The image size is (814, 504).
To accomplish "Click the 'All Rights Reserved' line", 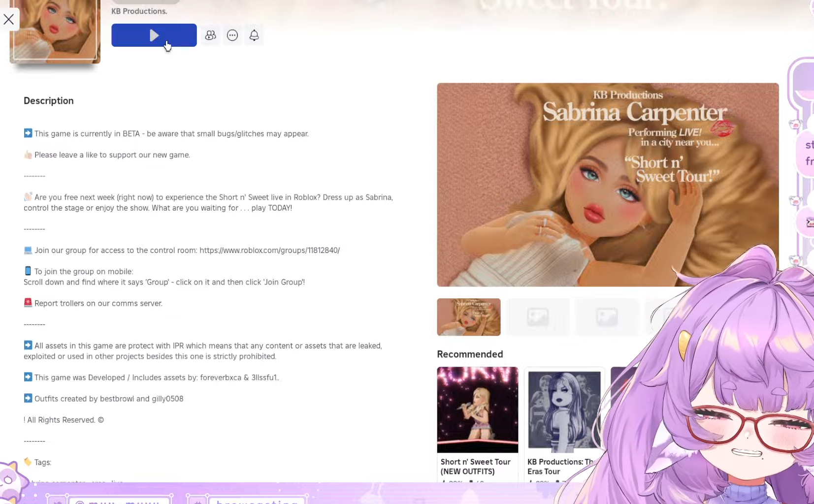I will 64,420.
